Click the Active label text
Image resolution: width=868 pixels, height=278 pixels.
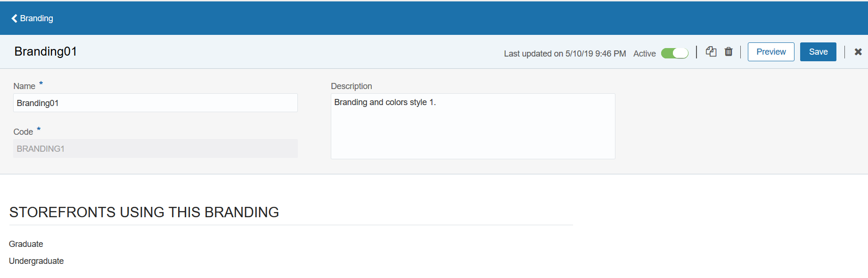pyautogui.click(x=644, y=54)
